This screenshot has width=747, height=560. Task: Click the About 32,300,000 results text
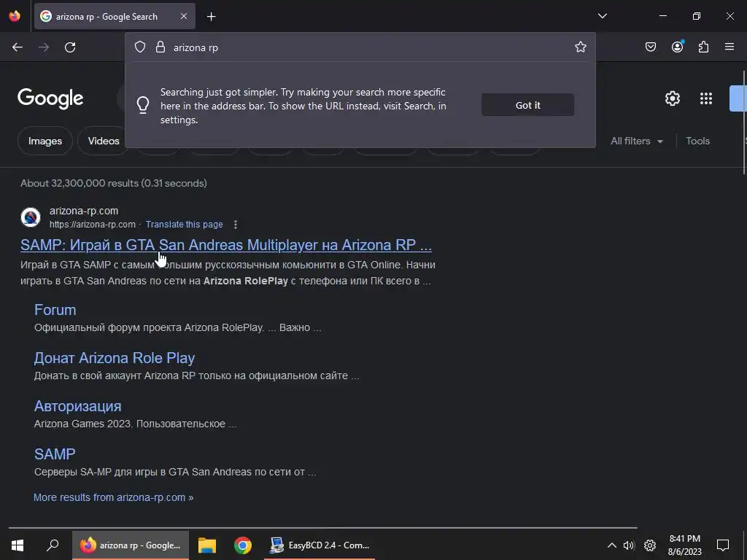click(x=113, y=183)
